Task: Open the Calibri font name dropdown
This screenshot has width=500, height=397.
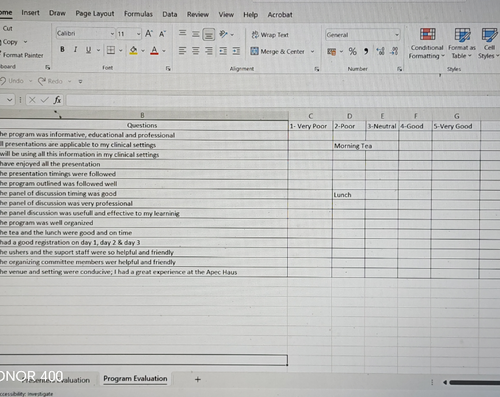Action: click(112, 34)
